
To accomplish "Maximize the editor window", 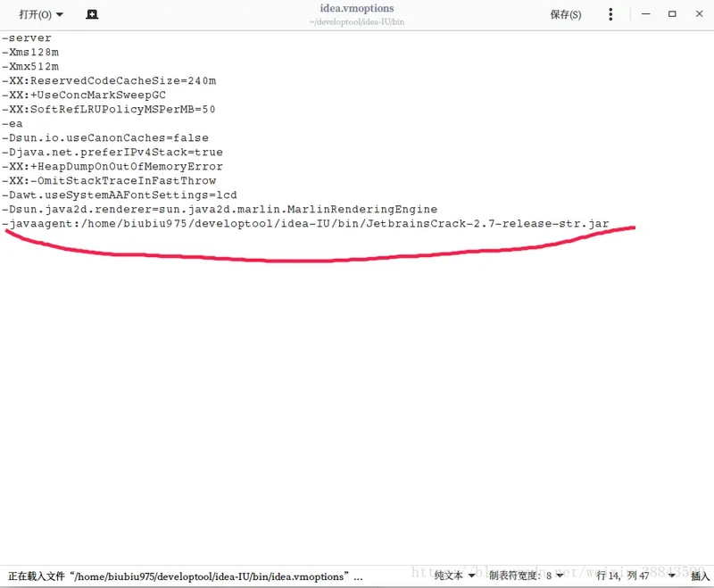I will 672,14.
